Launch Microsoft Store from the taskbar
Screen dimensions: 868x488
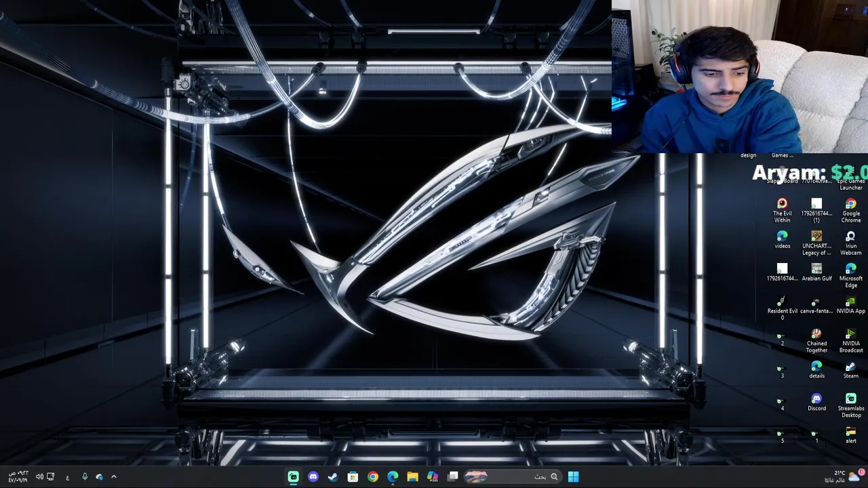coord(353,477)
